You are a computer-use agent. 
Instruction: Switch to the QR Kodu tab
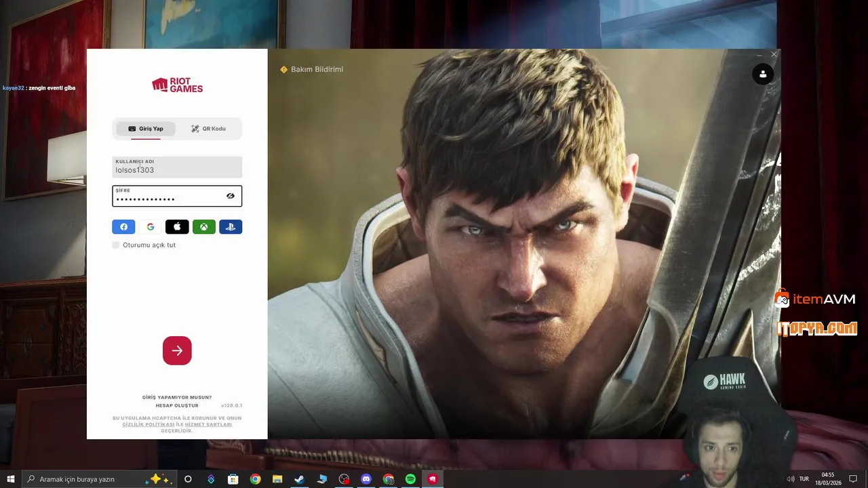click(x=208, y=129)
